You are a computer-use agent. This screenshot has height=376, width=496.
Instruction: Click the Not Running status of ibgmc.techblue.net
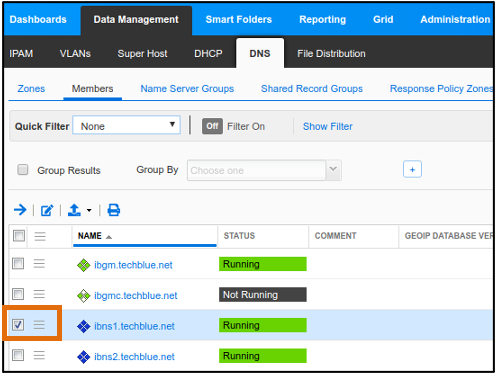[263, 295]
